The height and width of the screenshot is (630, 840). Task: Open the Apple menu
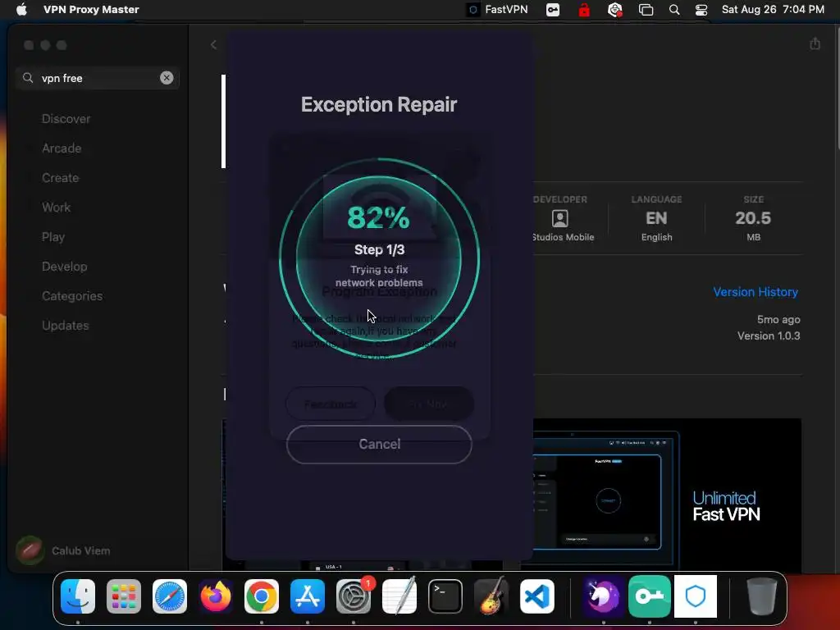click(x=21, y=10)
